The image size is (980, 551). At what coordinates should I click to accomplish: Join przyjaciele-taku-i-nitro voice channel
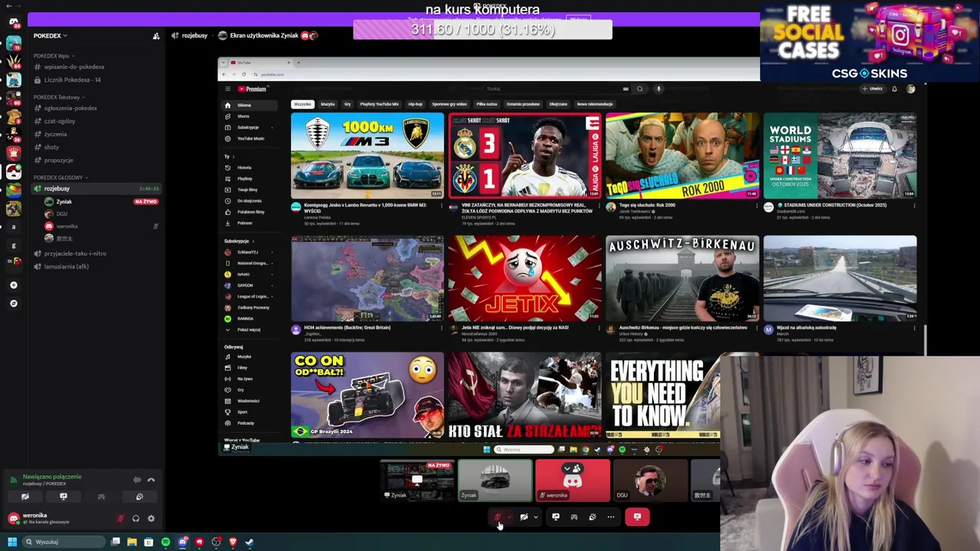click(74, 254)
